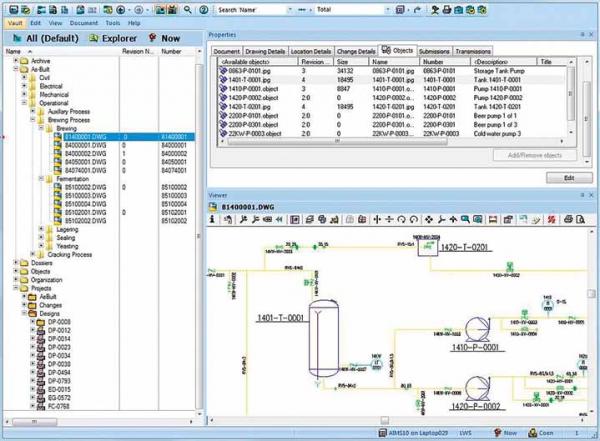Viewport: 600px width, 441px height.
Task: Collapse the Brewing folder in tree
Action: pos(39,127)
